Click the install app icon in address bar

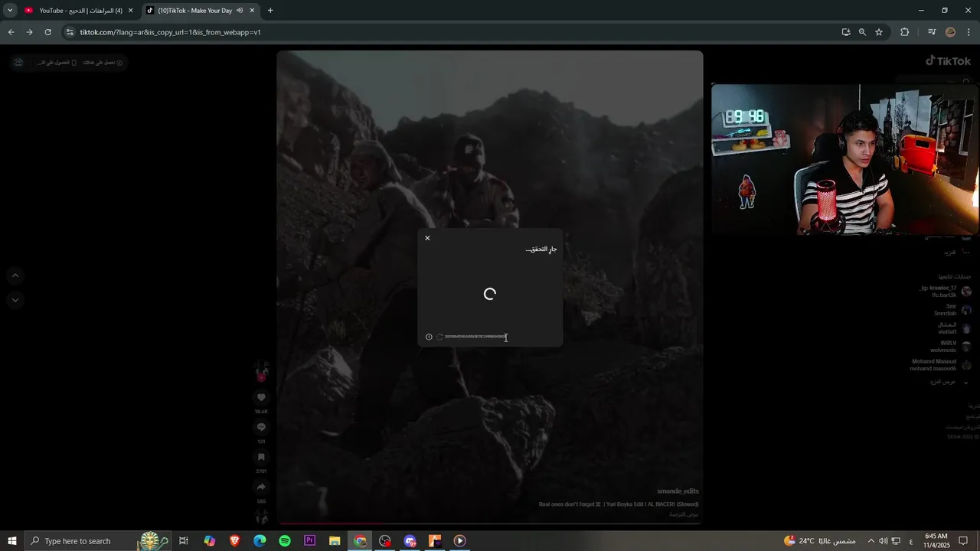pos(845,32)
